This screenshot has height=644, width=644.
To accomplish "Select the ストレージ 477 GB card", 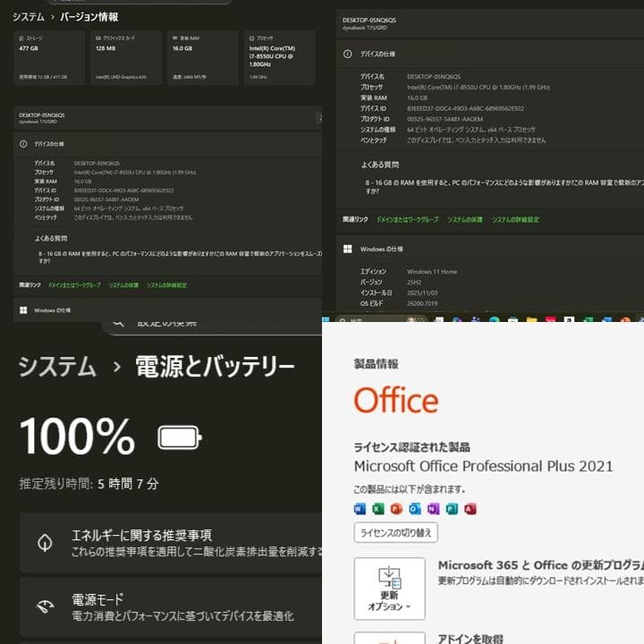I will [49, 57].
